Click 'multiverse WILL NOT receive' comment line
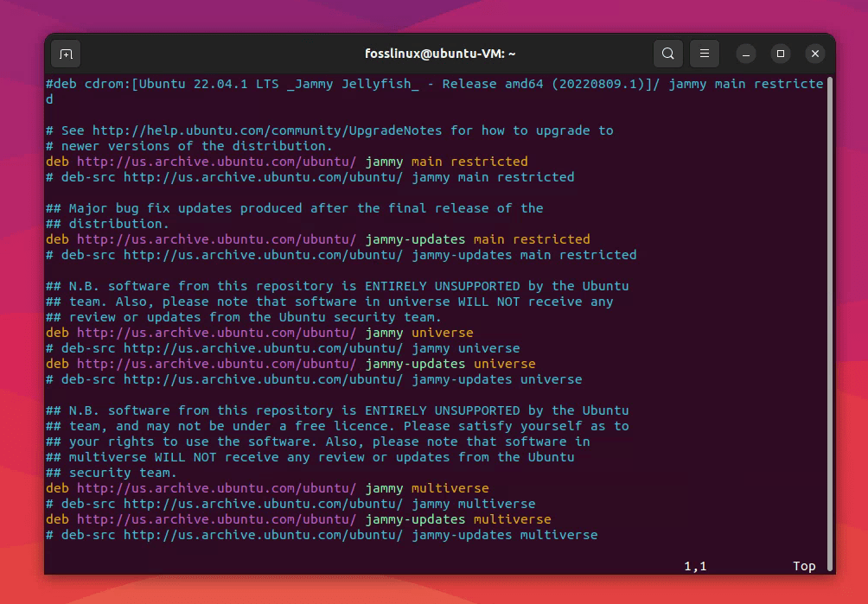The width and height of the screenshot is (868, 604). tap(310, 457)
